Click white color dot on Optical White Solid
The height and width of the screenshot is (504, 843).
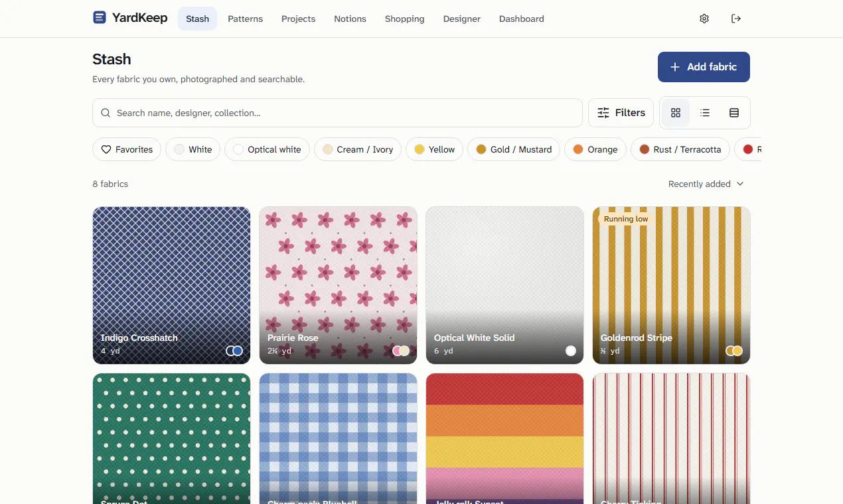coord(571,351)
